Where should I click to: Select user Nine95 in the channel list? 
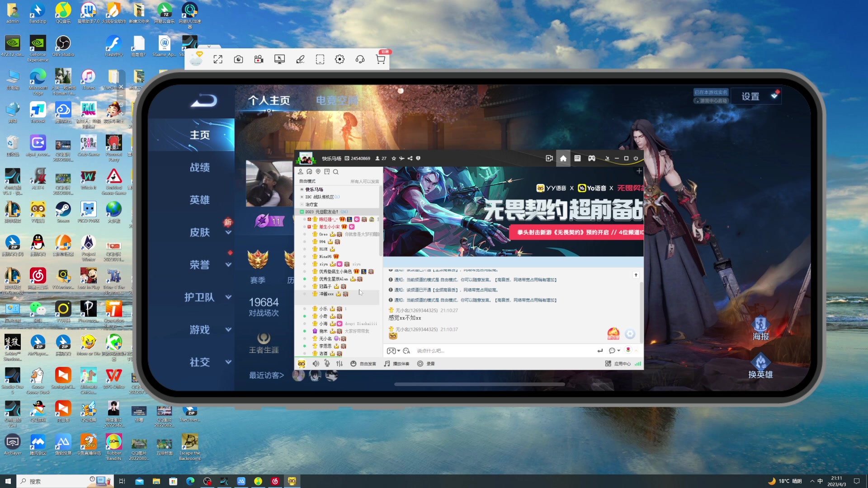[325, 257]
